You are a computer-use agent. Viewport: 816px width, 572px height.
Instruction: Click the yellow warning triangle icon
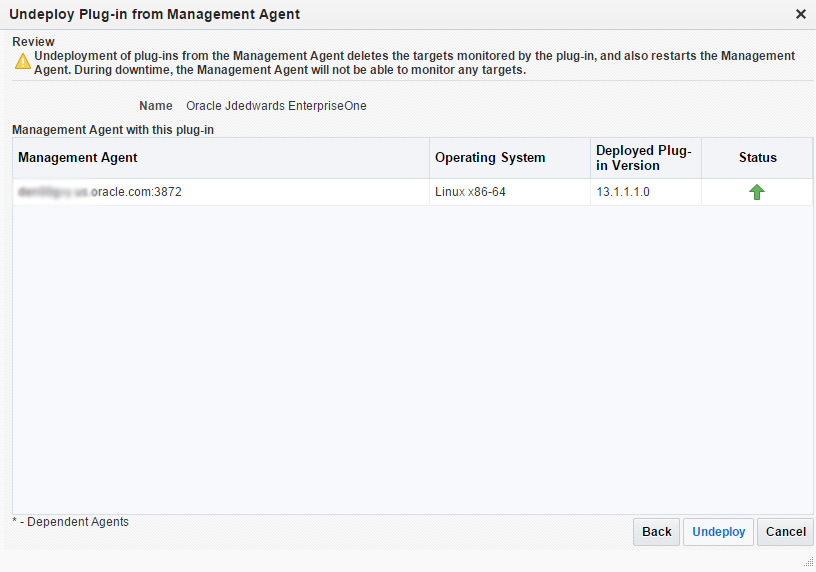22,61
